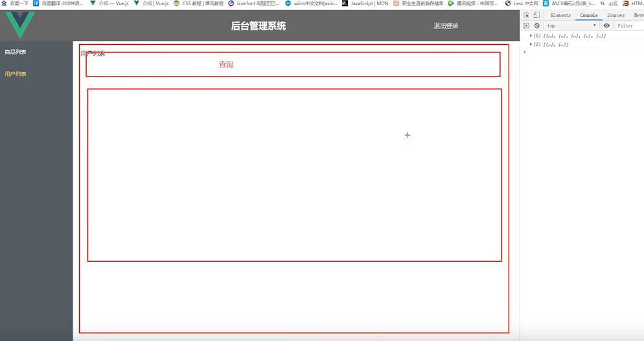
Task: Focus the console Filter input field
Action: pyautogui.click(x=630, y=25)
